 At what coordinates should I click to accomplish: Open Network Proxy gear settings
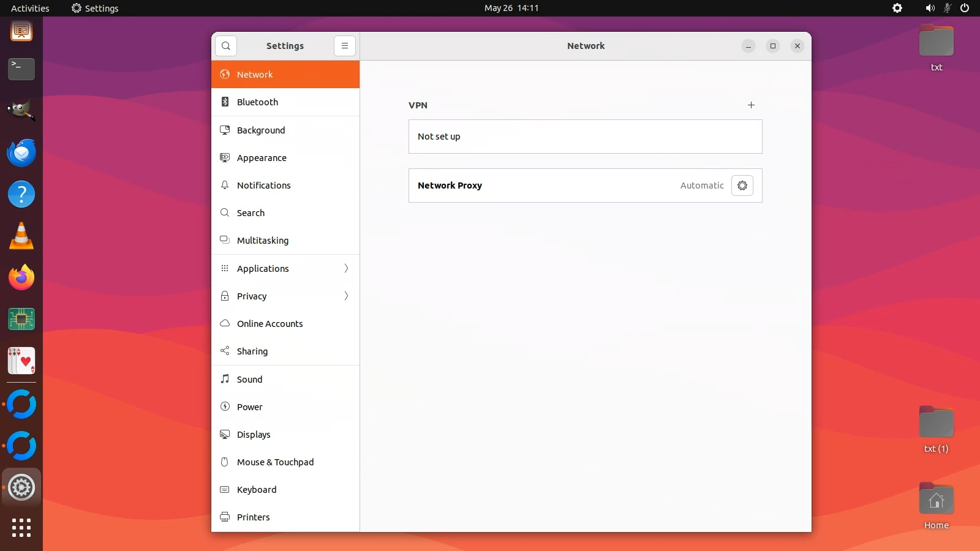(x=742, y=186)
